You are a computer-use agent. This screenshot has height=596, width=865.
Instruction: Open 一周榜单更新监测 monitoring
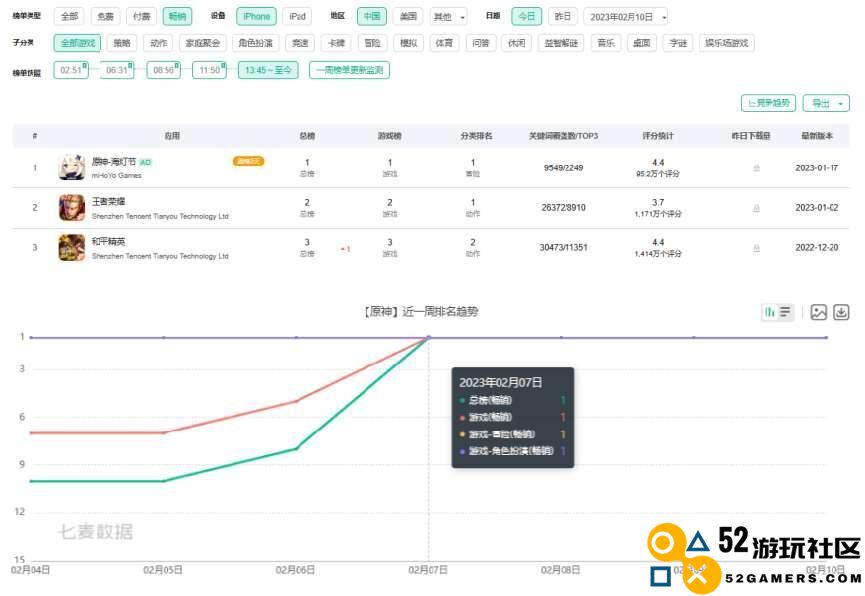pos(350,70)
